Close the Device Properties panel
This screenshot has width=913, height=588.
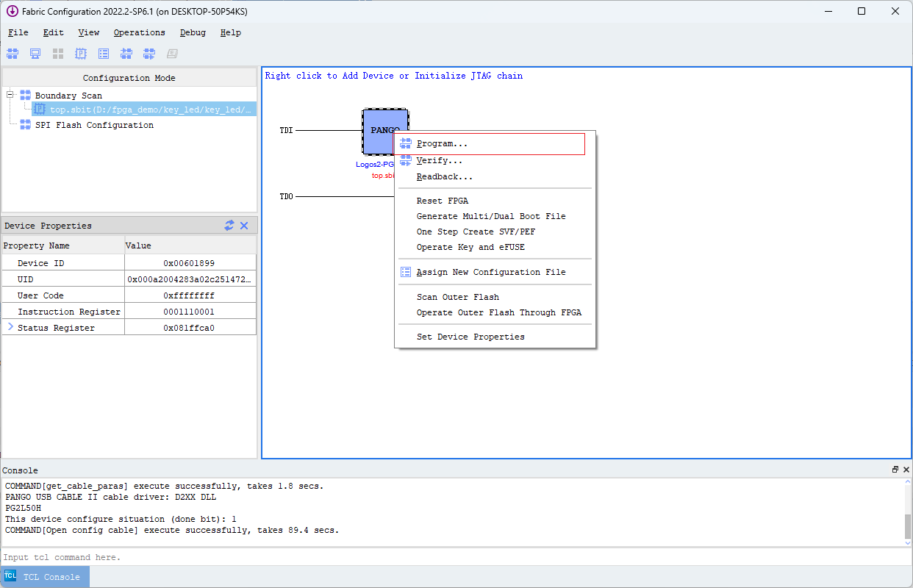pyautogui.click(x=244, y=226)
